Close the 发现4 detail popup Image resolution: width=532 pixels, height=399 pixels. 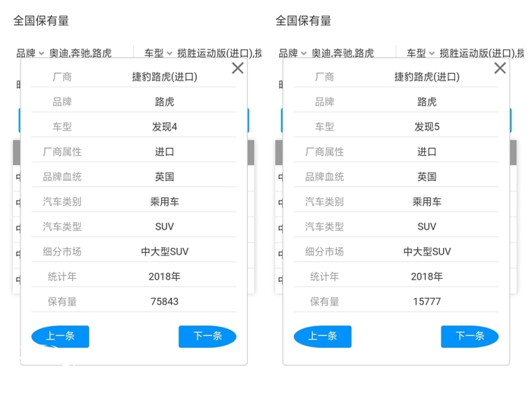coord(237,68)
